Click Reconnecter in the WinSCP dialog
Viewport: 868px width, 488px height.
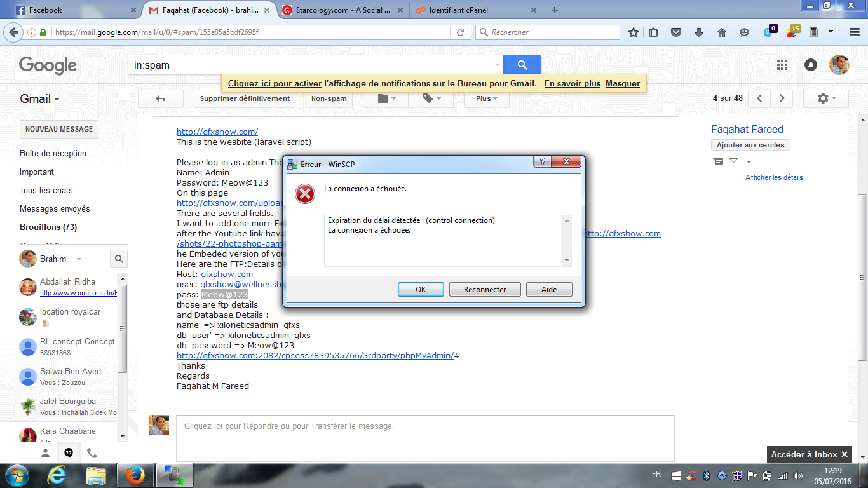[x=485, y=290]
